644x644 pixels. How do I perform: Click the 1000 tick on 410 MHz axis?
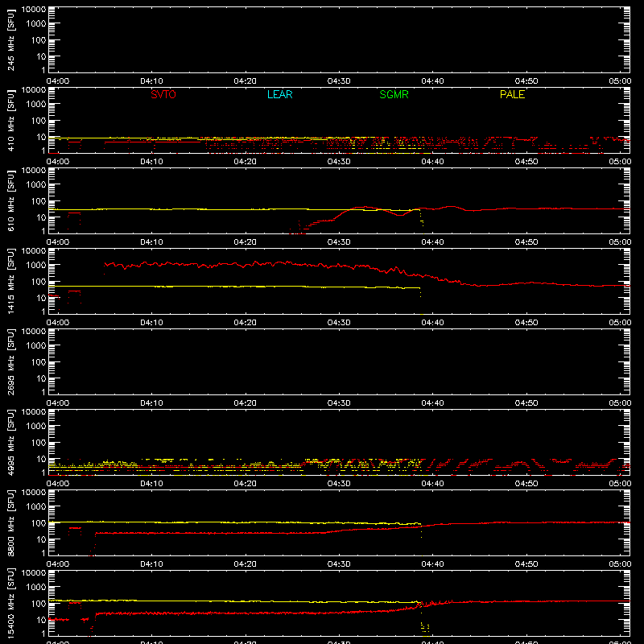coord(36,105)
